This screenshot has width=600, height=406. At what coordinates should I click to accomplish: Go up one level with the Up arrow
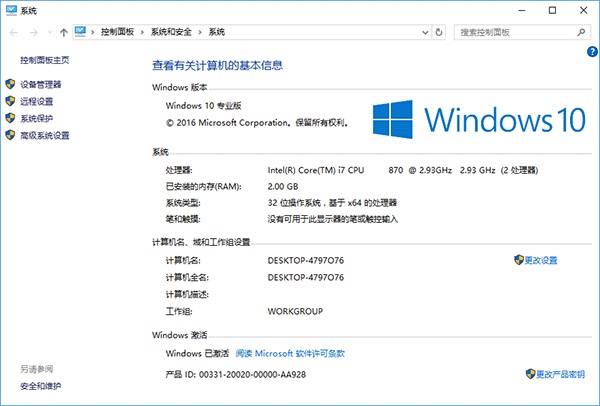click(64, 33)
